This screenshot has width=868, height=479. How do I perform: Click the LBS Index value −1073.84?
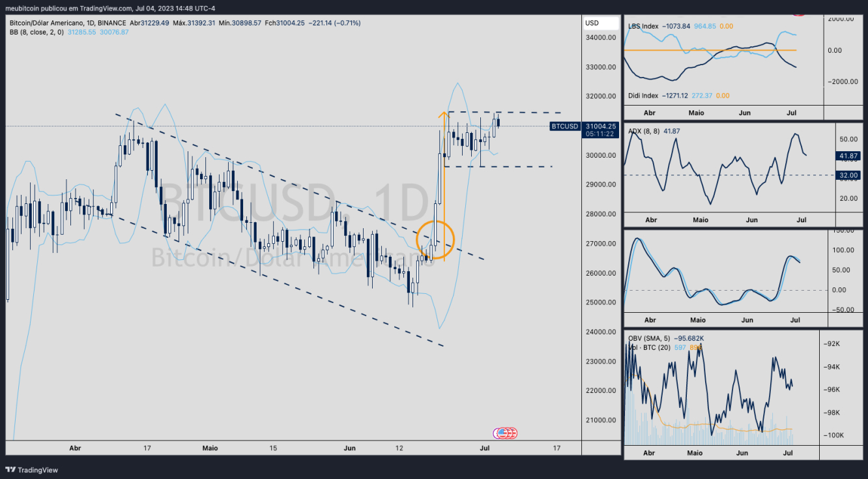(678, 26)
